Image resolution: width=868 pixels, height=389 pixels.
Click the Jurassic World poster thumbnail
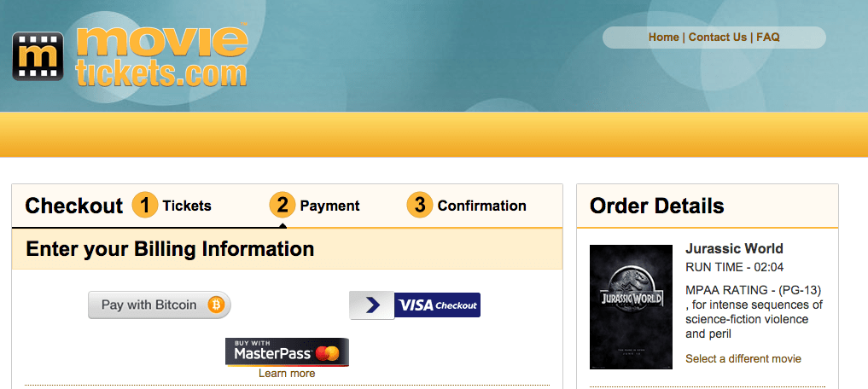pyautogui.click(x=631, y=307)
